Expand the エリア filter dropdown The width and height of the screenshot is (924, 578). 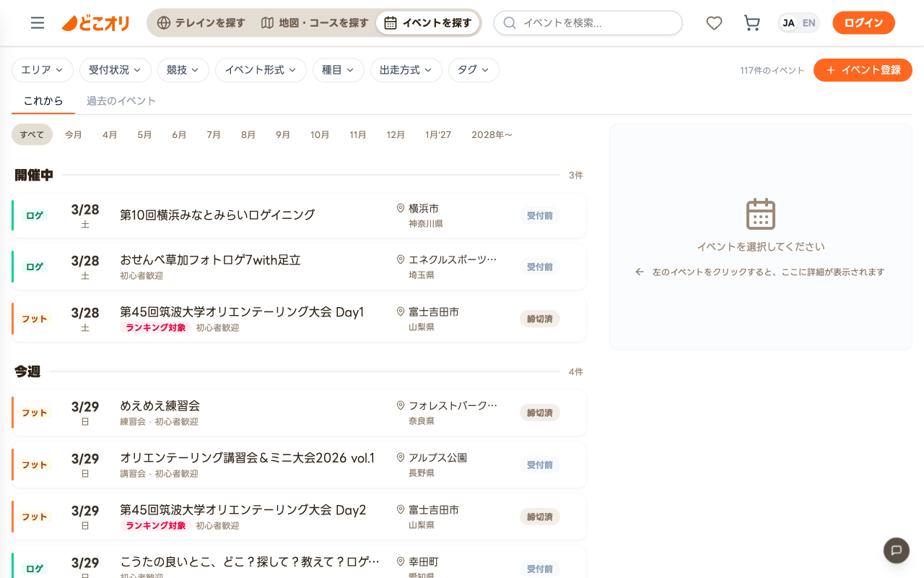pyautogui.click(x=42, y=70)
